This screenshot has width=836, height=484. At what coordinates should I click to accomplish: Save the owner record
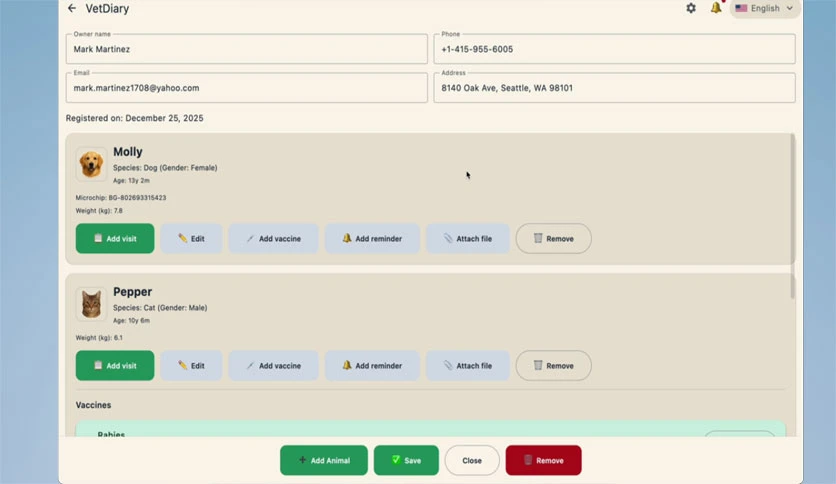click(x=406, y=460)
